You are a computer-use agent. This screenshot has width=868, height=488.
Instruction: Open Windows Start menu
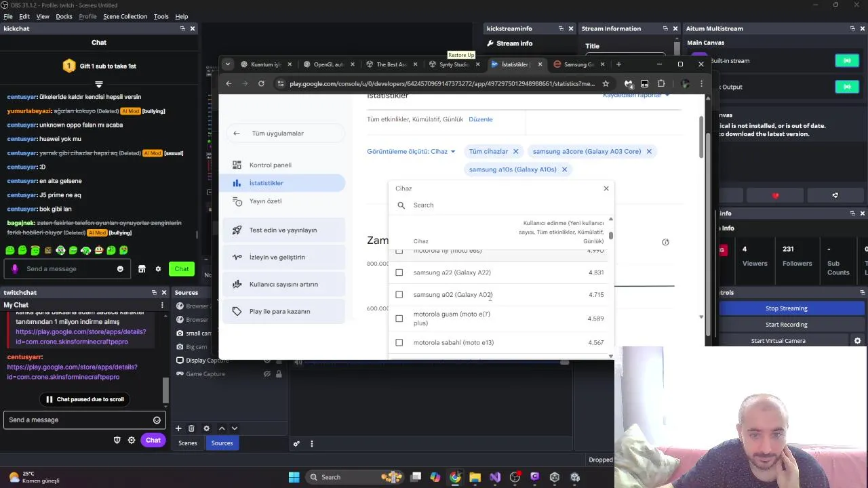[294, 477]
